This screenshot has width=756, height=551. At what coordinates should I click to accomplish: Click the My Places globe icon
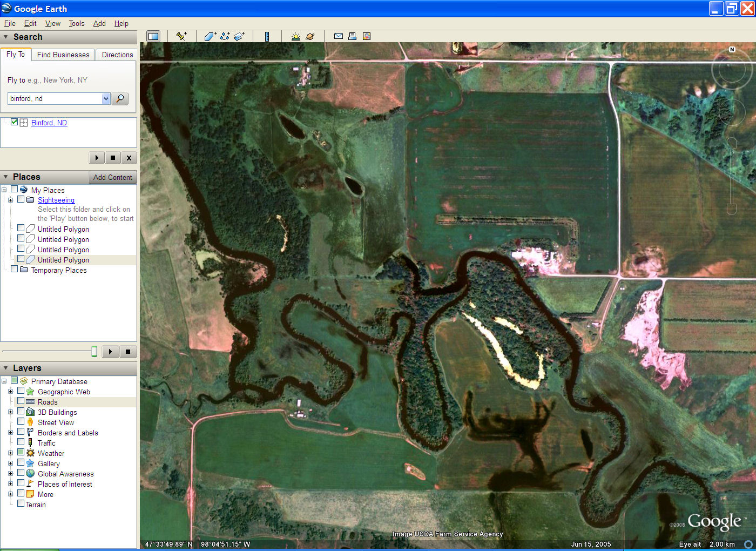click(x=24, y=190)
